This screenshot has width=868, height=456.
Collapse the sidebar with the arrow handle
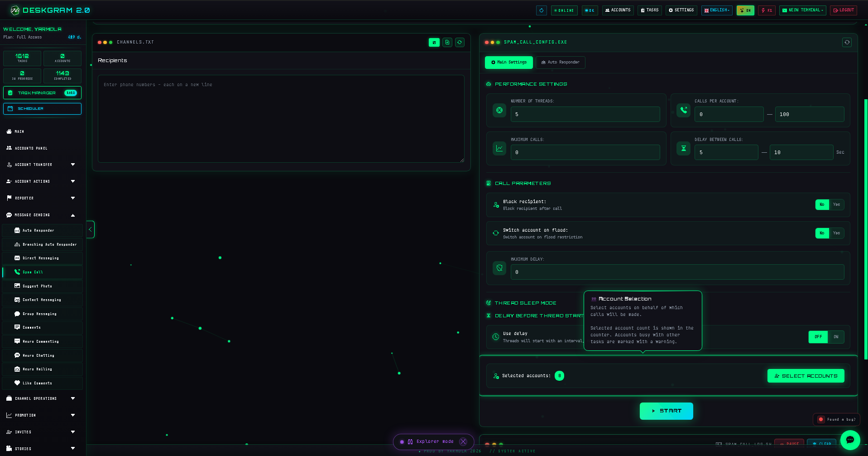90,229
